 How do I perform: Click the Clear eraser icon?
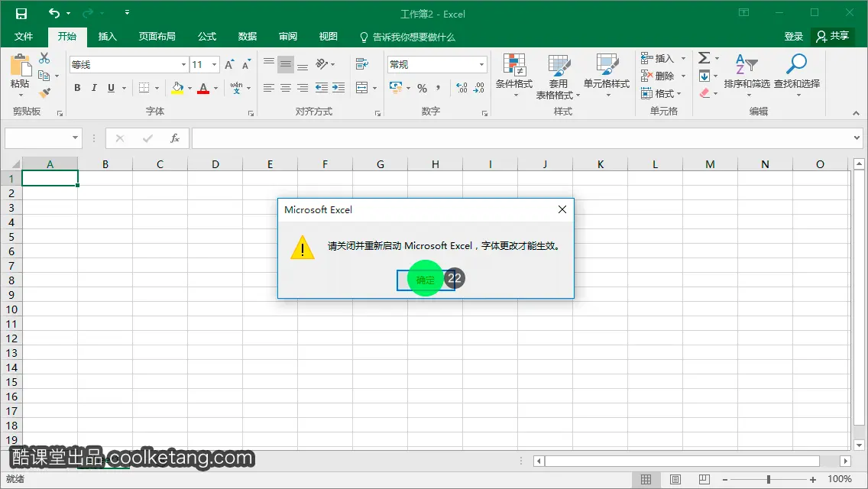(704, 93)
